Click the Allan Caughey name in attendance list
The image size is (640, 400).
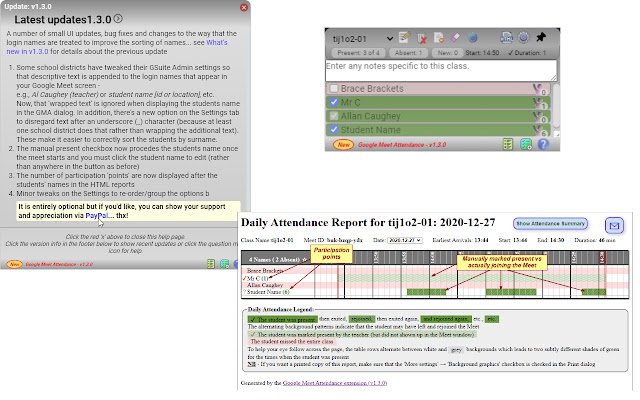click(370, 116)
